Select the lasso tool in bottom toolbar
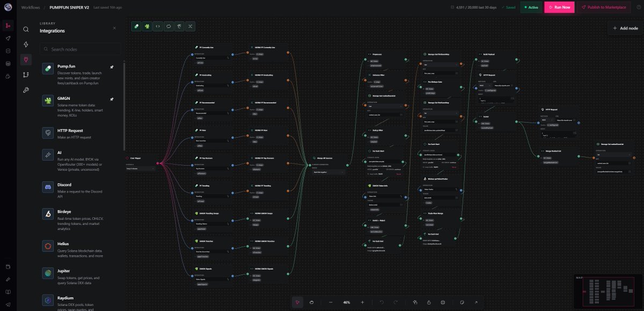This screenshot has height=311, width=644. click(x=311, y=302)
